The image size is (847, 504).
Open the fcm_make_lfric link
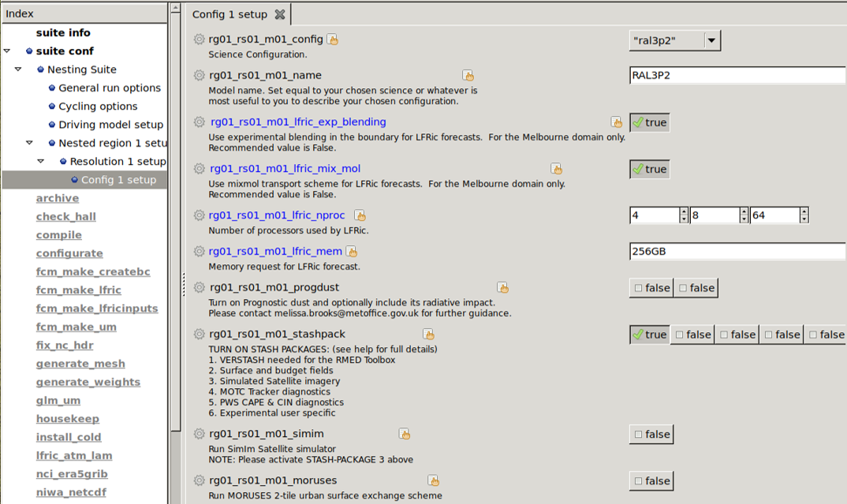(x=78, y=290)
